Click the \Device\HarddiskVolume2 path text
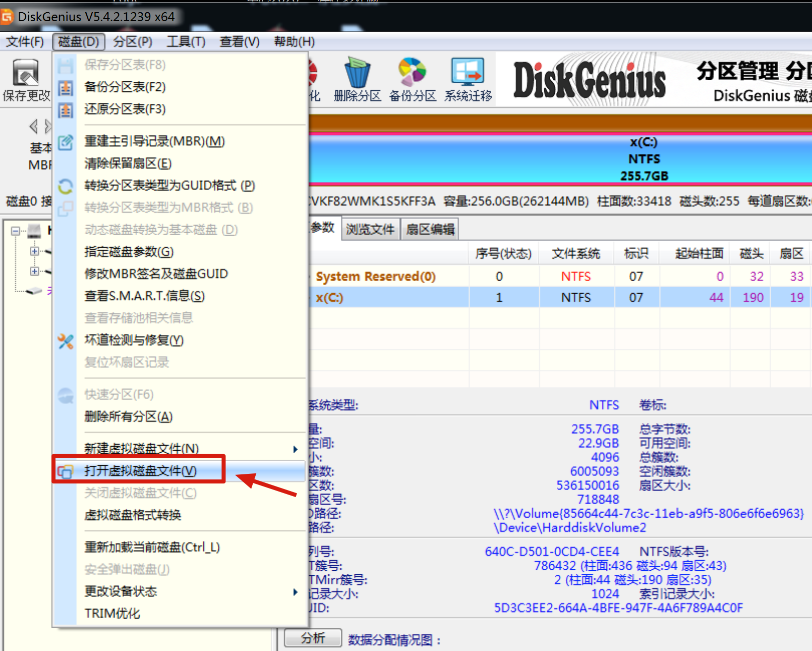This screenshot has width=812, height=651. 570,528
